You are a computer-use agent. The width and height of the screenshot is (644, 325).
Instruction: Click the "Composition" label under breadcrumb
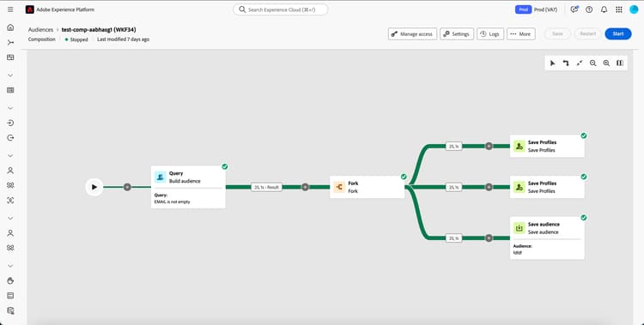click(x=42, y=39)
